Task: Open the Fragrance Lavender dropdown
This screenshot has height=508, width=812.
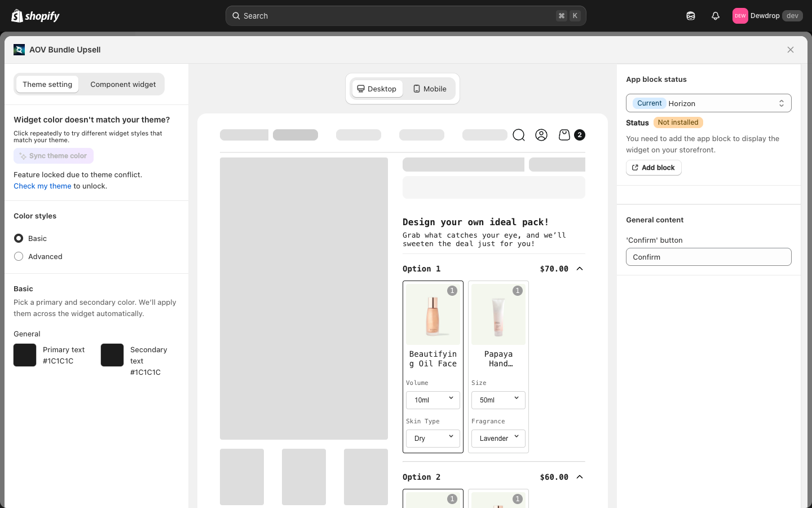Action: click(x=498, y=439)
